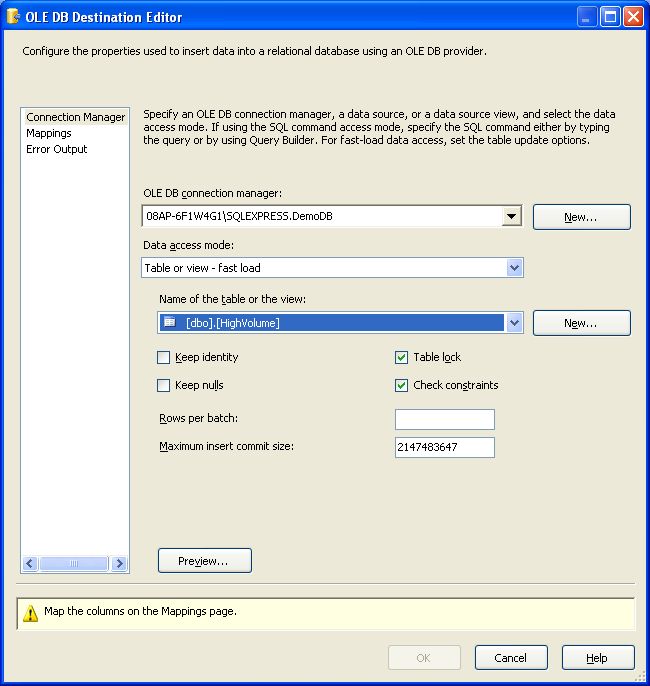Click the table icon beside [dbo].[HighVolume]
Image resolution: width=650 pixels, height=686 pixels.
pos(170,322)
